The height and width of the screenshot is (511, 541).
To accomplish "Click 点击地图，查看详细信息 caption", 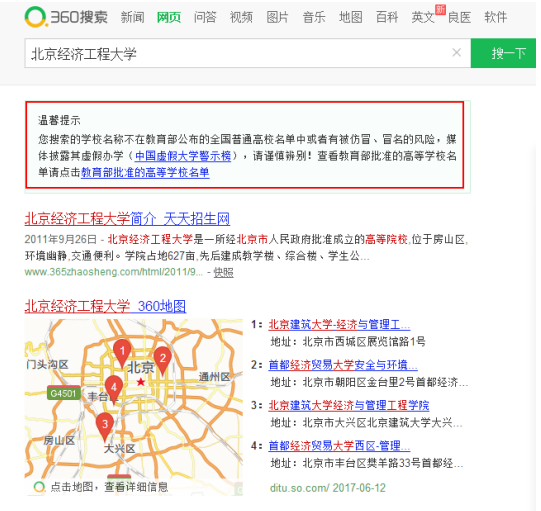I will [x=109, y=487].
